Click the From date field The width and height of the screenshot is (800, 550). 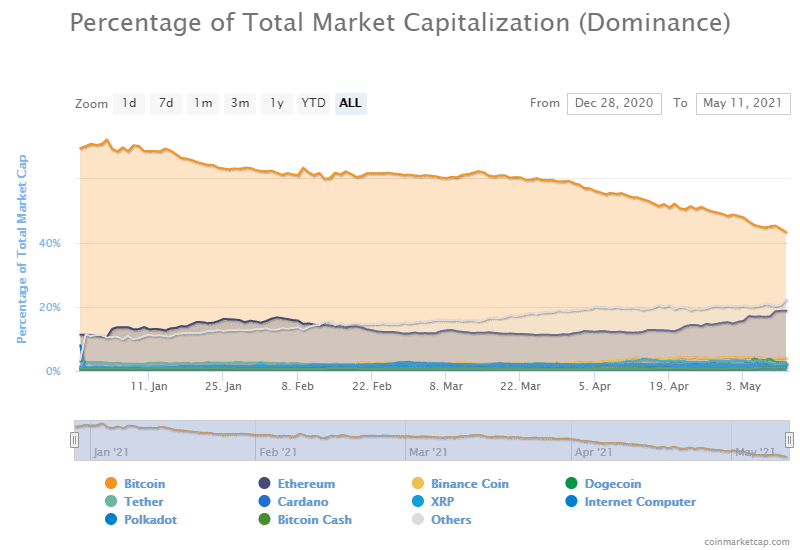tap(614, 104)
